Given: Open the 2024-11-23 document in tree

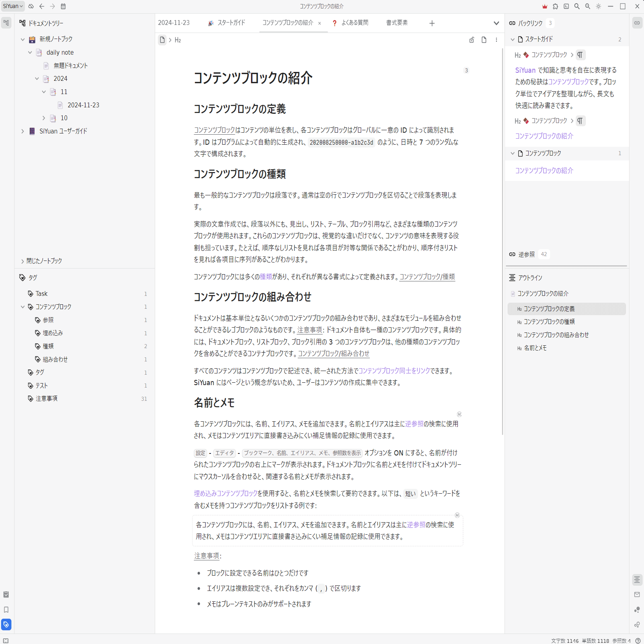Looking at the screenshot, I should [x=84, y=105].
